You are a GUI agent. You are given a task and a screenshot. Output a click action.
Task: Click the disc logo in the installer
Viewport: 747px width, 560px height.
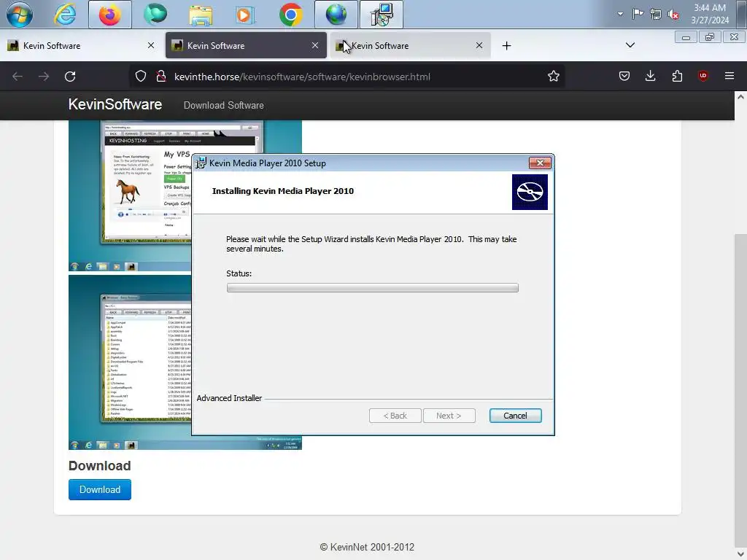point(530,192)
